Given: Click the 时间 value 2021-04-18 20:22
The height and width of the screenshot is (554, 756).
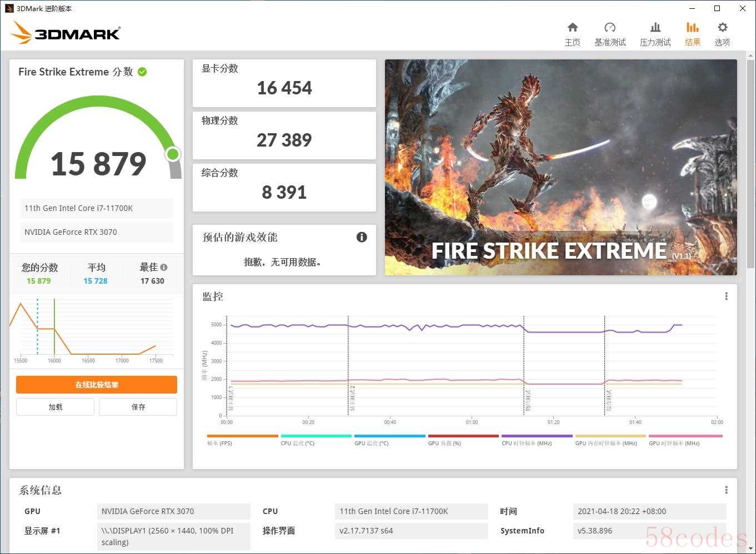Looking at the screenshot, I should click(x=650, y=511).
